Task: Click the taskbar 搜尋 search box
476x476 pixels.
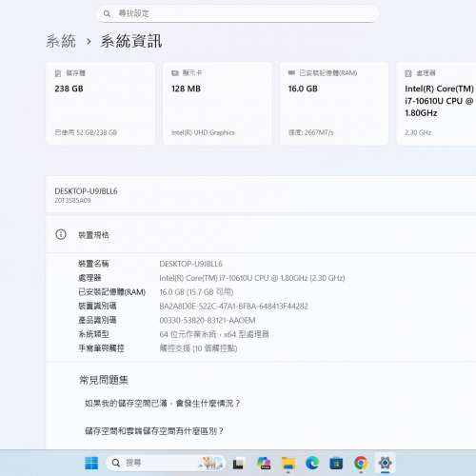Action: click(165, 464)
